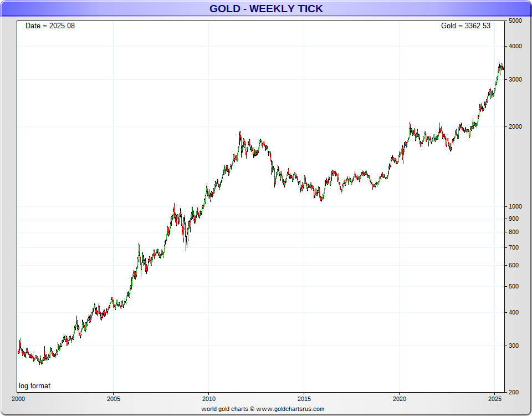Viewport: 532px width, 416px height.
Task: Click the late-2008 price low spike
Action: pyautogui.click(x=186, y=245)
